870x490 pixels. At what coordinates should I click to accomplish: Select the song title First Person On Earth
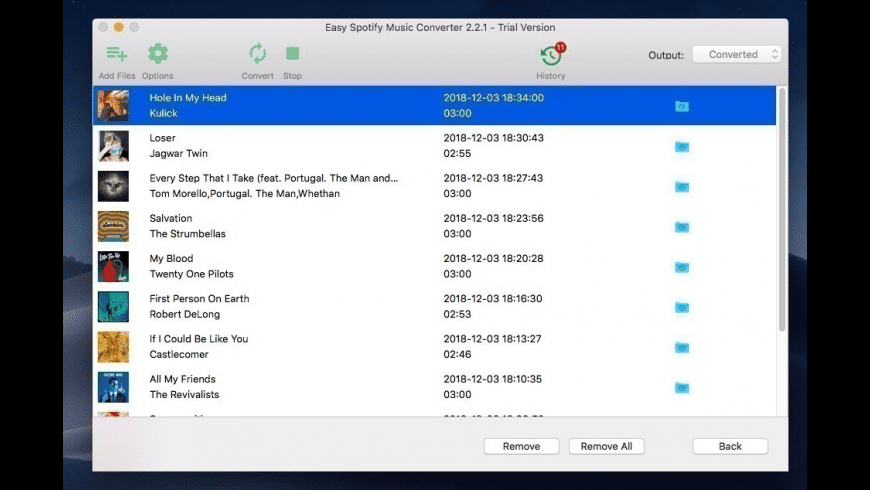click(199, 299)
